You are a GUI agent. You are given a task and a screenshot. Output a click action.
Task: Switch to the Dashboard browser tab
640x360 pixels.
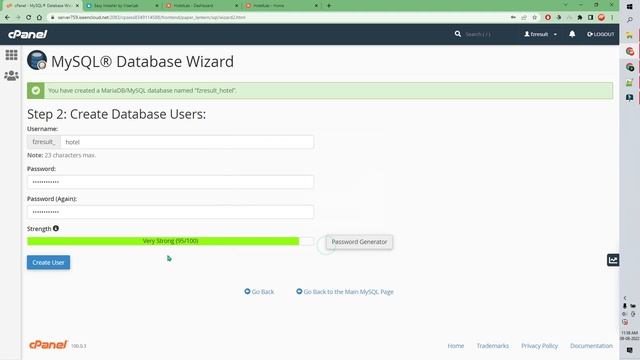[x=202, y=6]
